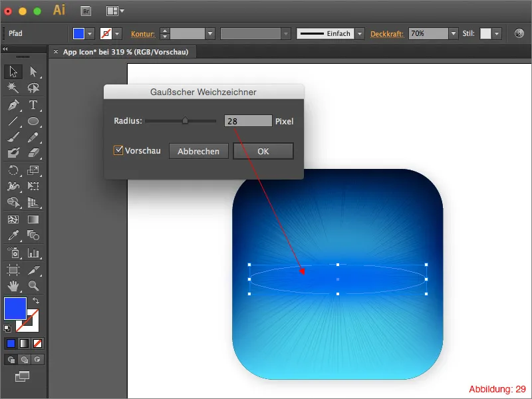Select the Symbol Sprayer tool
Viewport: 532px width, 399px height.
[x=13, y=253]
